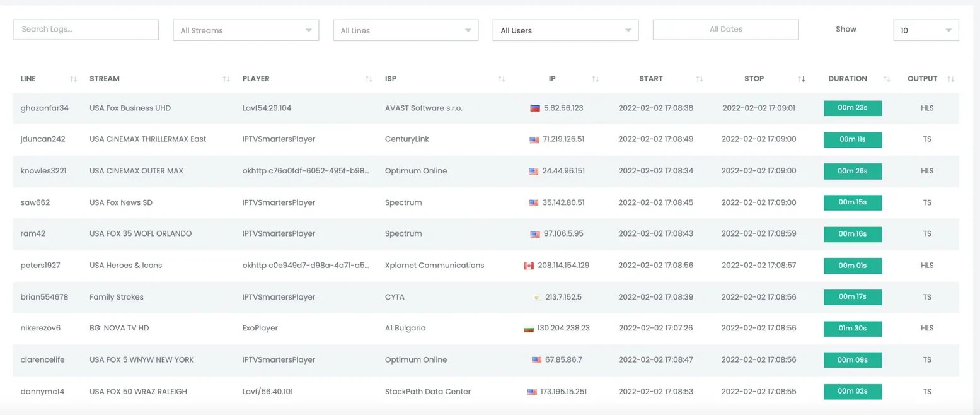
Task: Sort logs by START time arrows
Action: [x=700, y=79]
